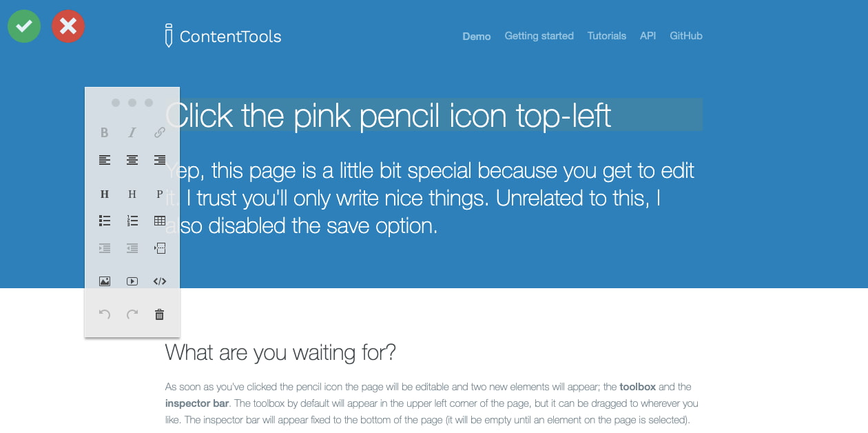Create a bulleted list

[105, 221]
